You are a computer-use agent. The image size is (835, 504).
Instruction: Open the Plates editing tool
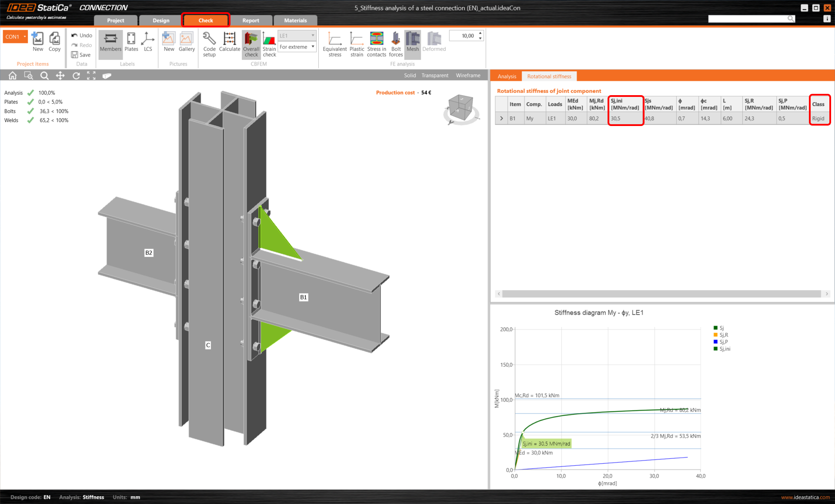[131, 43]
